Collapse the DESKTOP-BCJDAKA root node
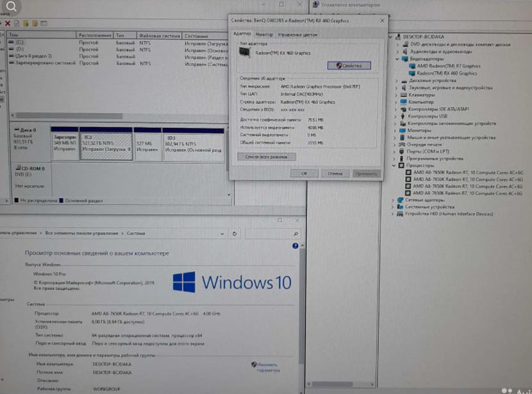Image resolution: width=532 pixels, height=394 pixels. pos(390,37)
